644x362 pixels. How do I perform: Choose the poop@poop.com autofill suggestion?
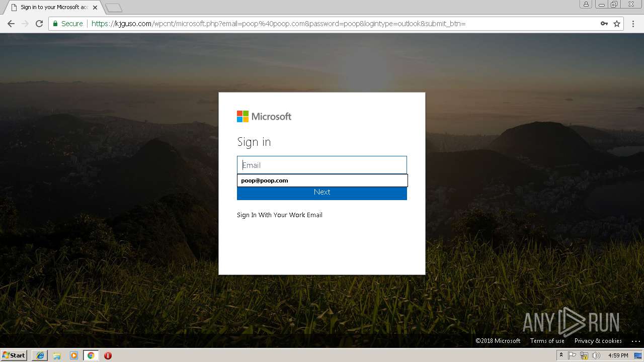pos(322,180)
